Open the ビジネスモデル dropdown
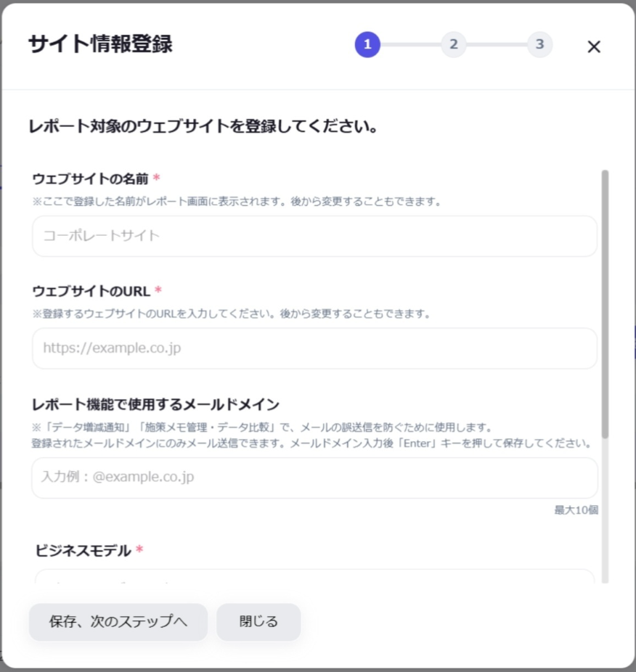 (x=314, y=578)
